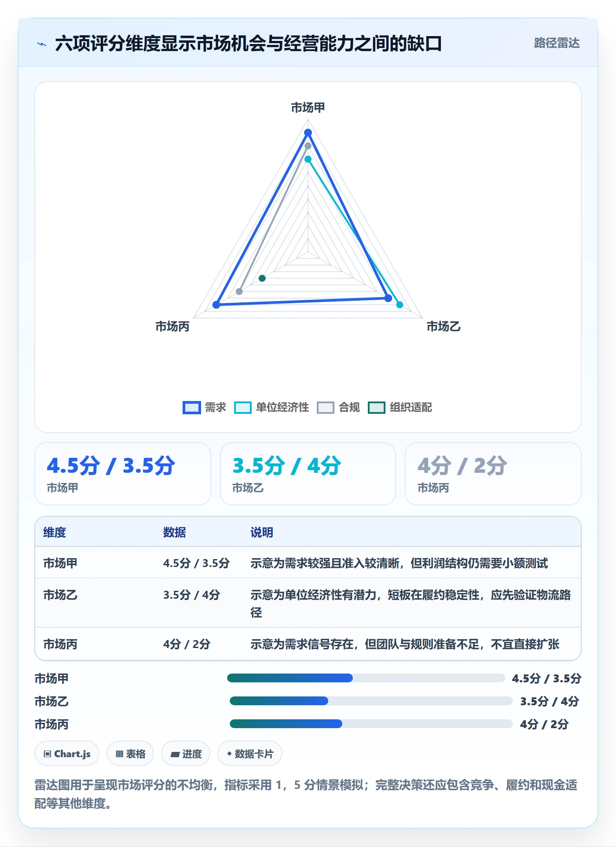Click the footnote text beginning 雷达图用于呈现
The height and width of the screenshot is (847, 616).
306,794
